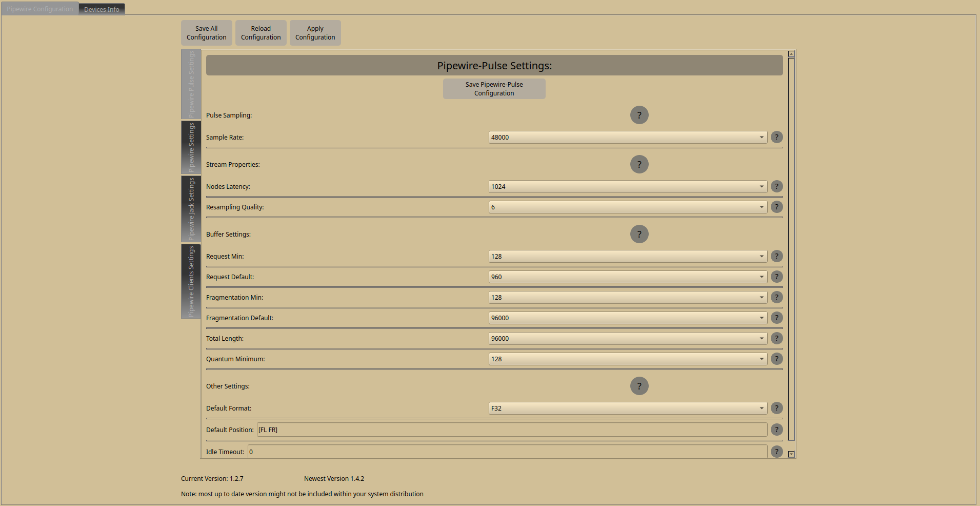Click the 'Pipewire-Pulse Settings:' header
The width and height of the screenshot is (980, 506).
point(494,65)
